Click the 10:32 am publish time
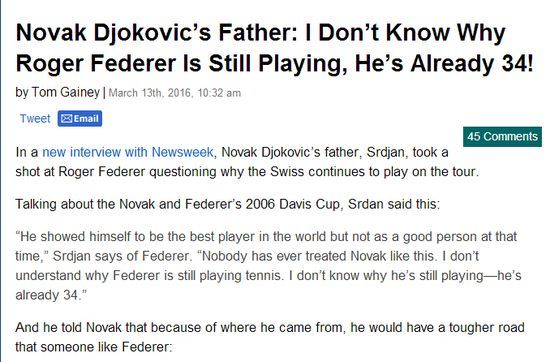550x362 pixels. point(219,93)
